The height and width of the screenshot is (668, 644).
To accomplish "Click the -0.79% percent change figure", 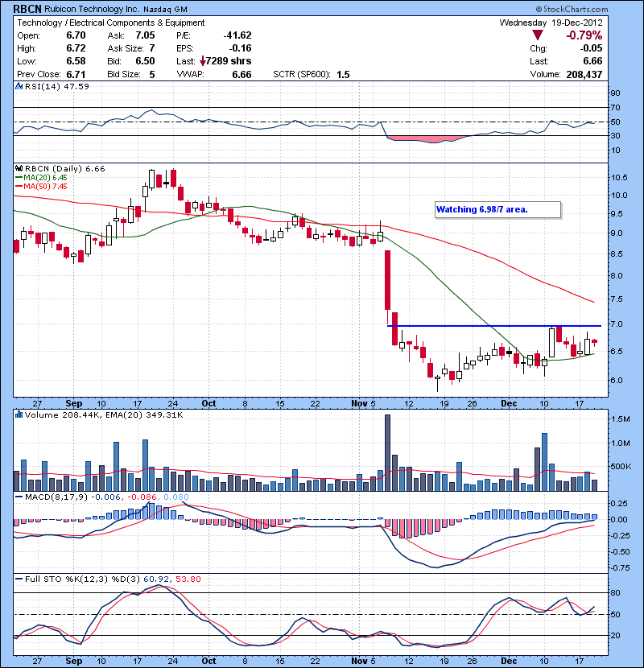I will point(584,35).
